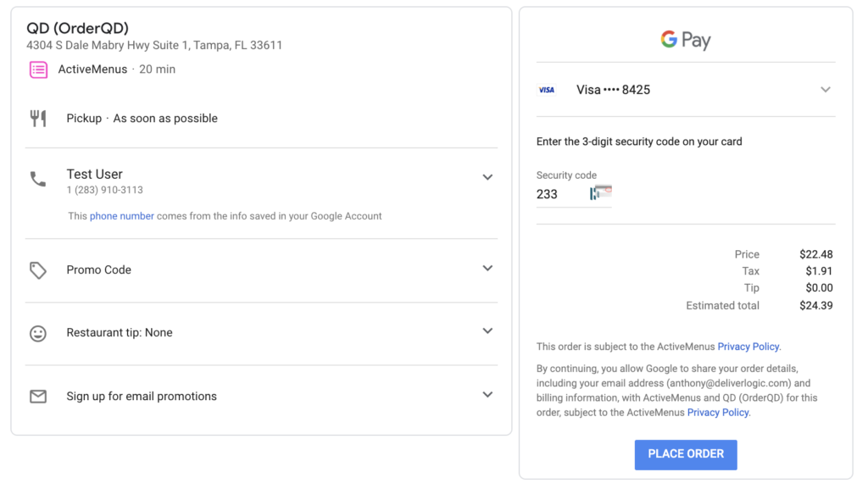Select the Pickup utensils icon
The height and width of the screenshot is (489, 868).
point(38,118)
